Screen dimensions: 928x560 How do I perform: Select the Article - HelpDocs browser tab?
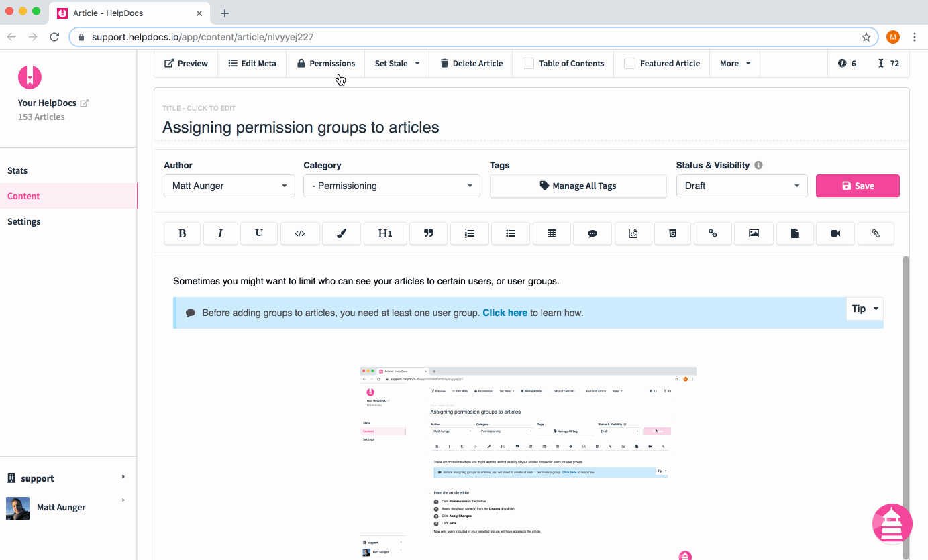pos(131,13)
